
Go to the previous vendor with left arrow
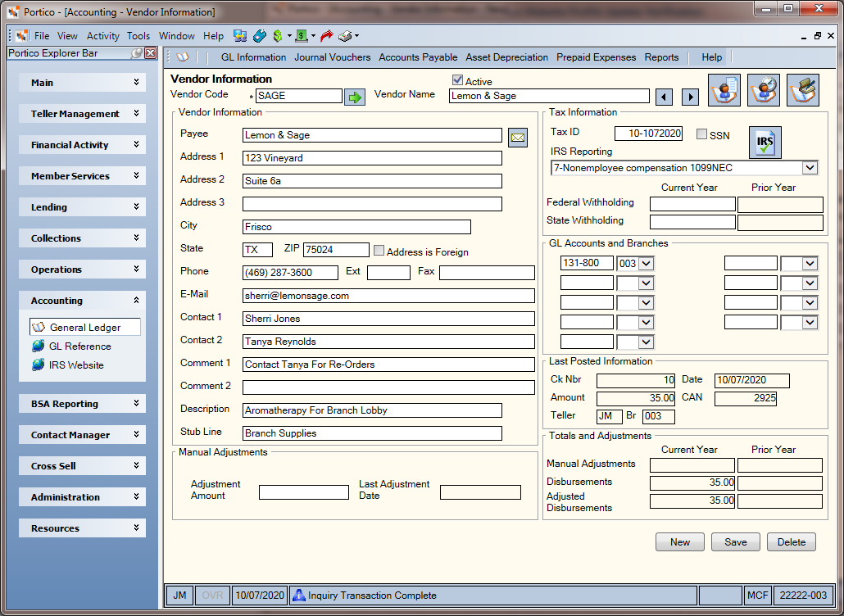click(665, 97)
